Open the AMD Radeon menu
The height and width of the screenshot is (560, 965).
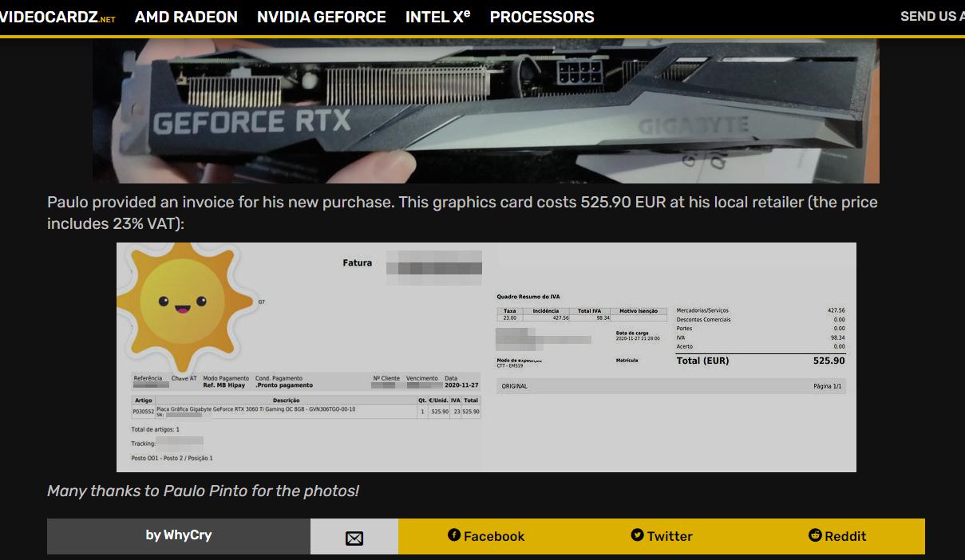coord(186,17)
